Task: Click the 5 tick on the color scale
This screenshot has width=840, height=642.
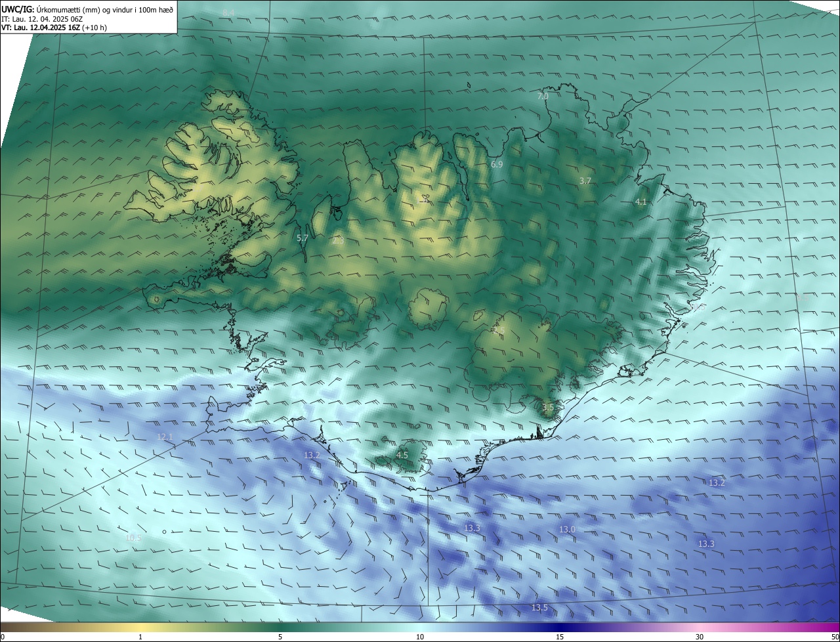Action: click(x=280, y=637)
